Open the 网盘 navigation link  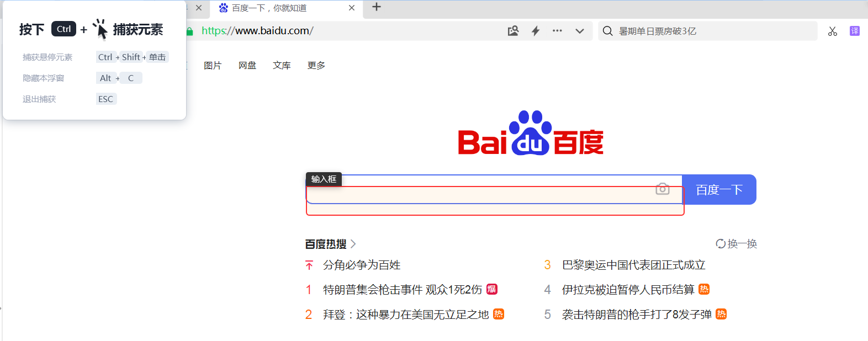tap(247, 65)
